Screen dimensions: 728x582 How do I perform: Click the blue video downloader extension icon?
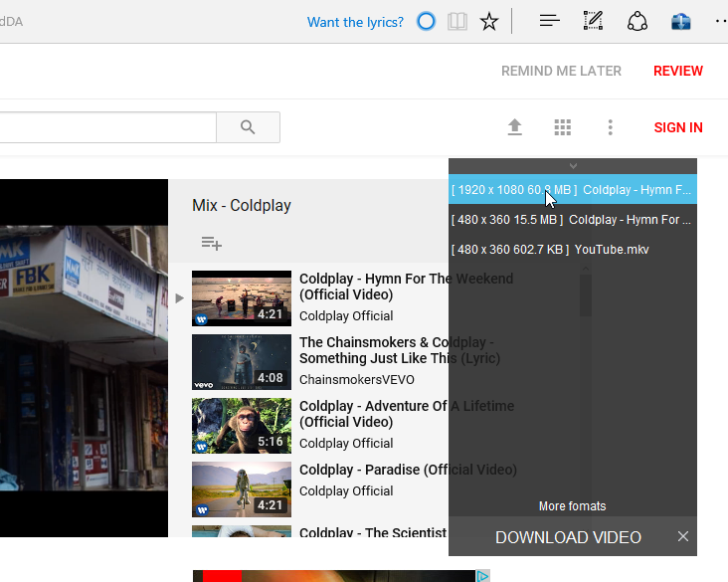(x=680, y=21)
